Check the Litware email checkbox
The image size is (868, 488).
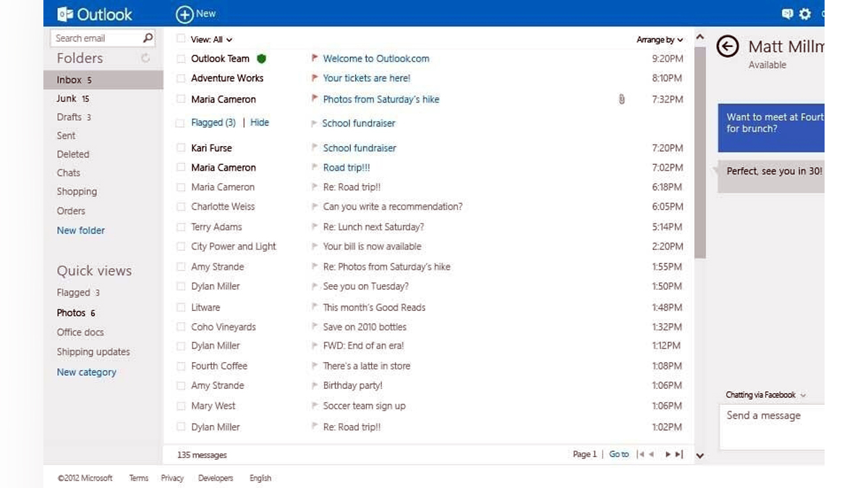(181, 307)
